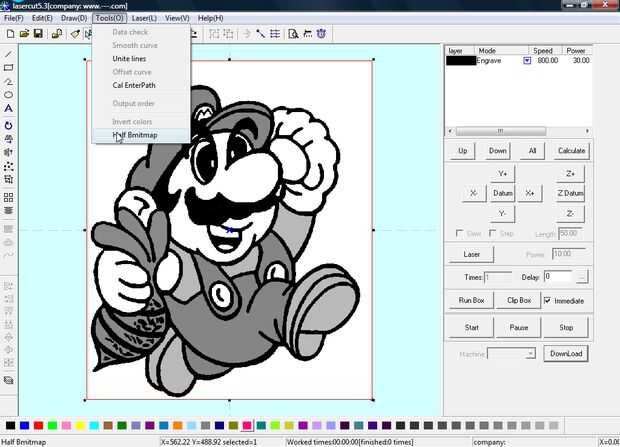Viewport: 620px width, 447px height.
Task: Click the DownLoad button
Action: (566, 353)
